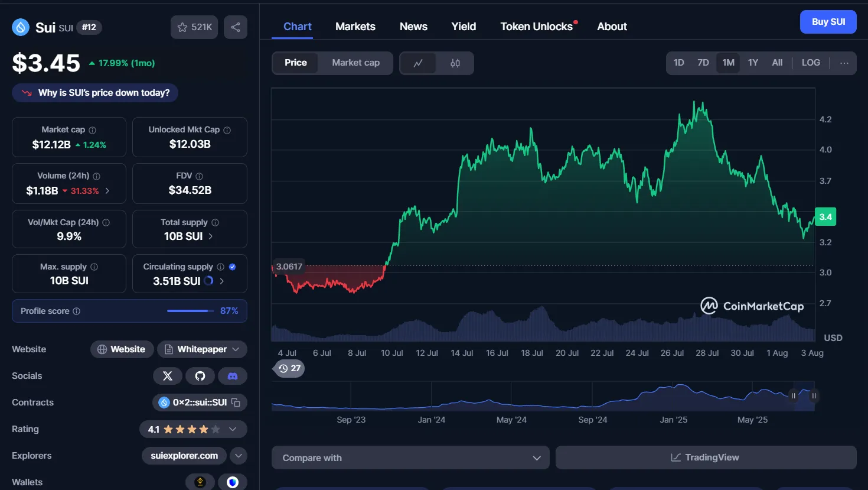Click the Profile score progress bar

coord(191,311)
